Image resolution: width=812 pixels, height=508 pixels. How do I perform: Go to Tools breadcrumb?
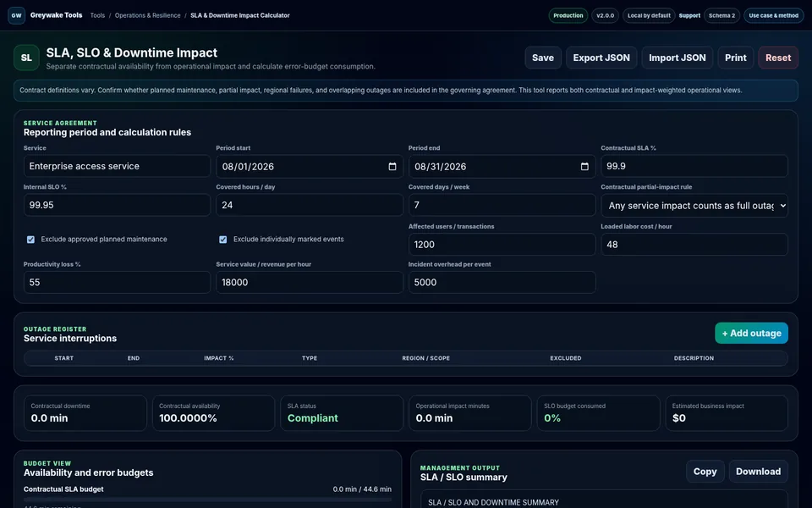[97, 15]
